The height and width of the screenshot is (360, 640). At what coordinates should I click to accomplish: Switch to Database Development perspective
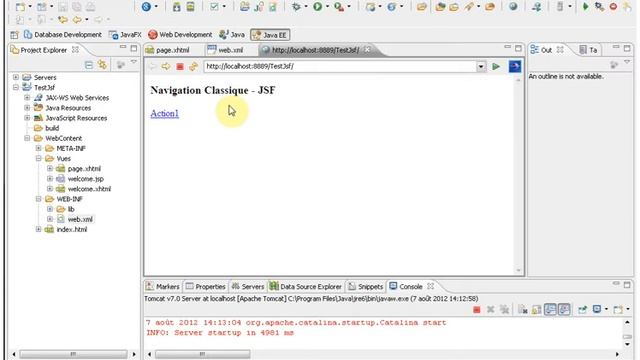coord(62,35)
